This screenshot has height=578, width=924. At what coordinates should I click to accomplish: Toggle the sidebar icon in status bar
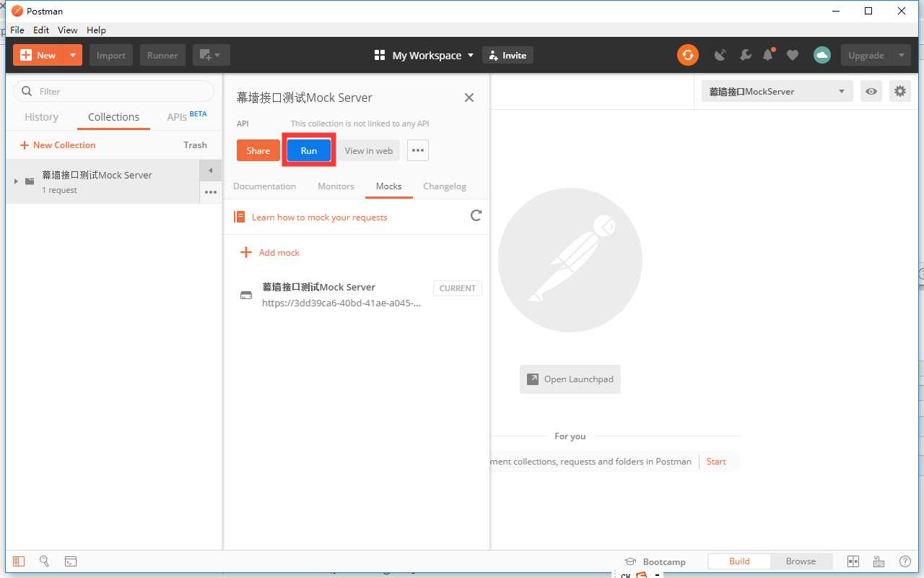click(19, 561)
